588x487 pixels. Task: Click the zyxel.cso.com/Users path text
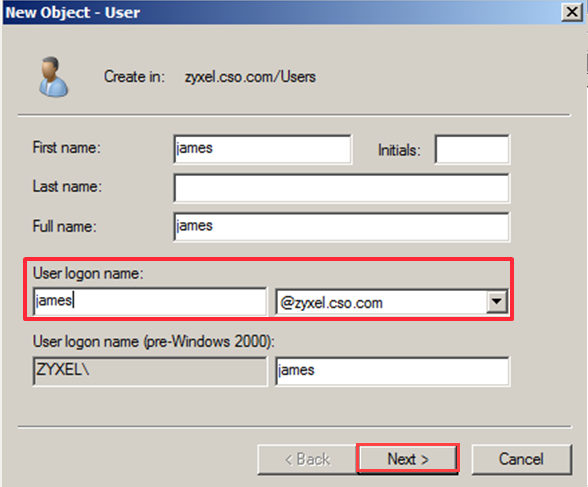click(x=250, y=77)
